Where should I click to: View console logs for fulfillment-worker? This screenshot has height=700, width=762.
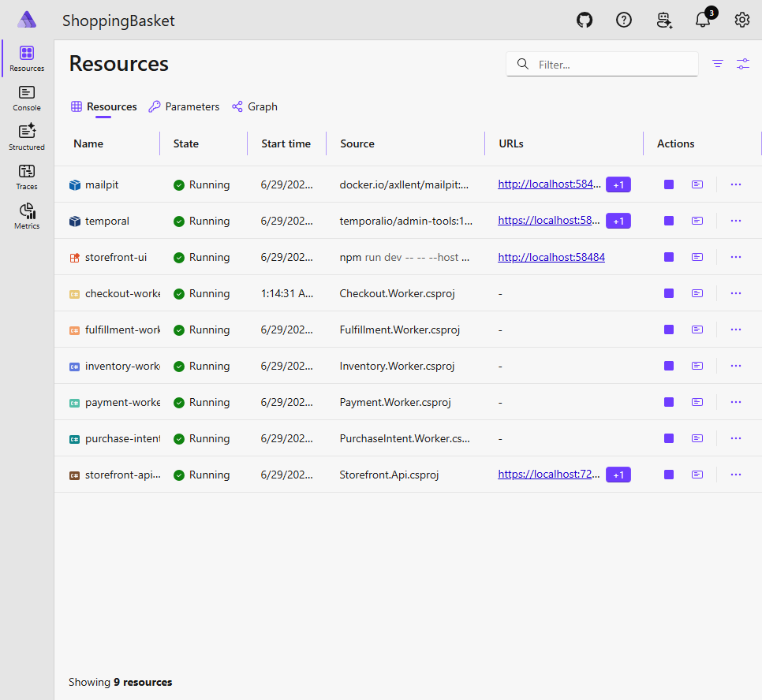click(697, 330)
